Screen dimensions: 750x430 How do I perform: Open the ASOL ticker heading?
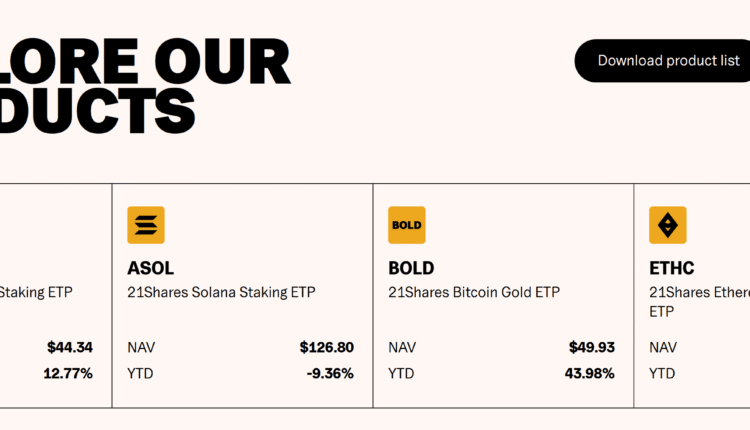(x=151, y=268)
